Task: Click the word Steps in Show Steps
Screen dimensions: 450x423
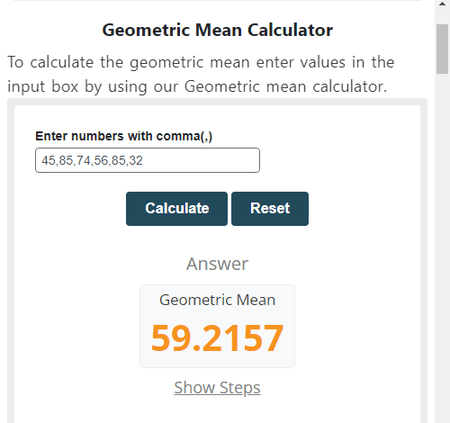Action: 240,388
